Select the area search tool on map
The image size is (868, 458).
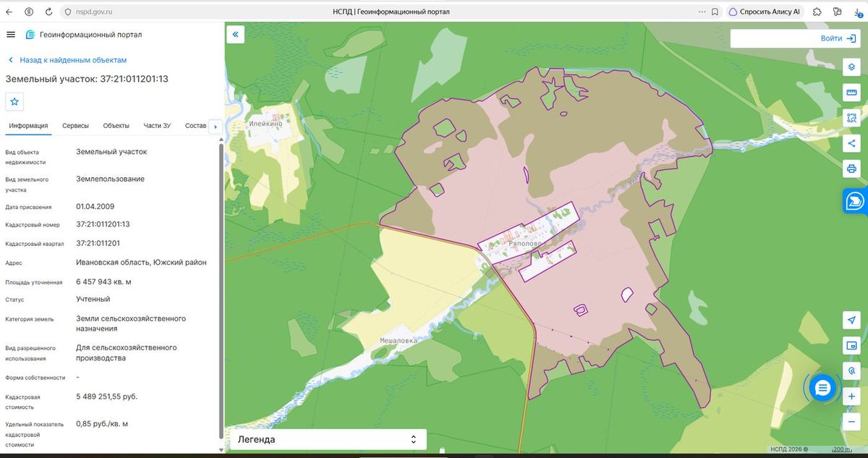851,118
